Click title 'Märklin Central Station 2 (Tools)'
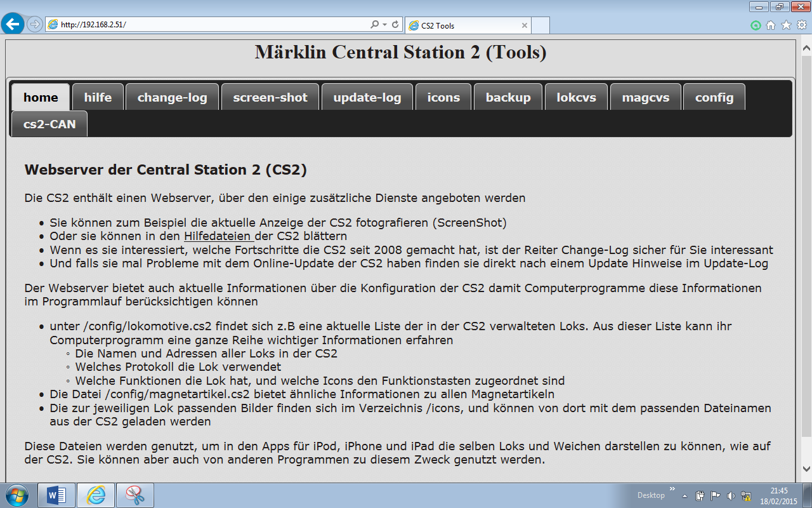The image size is (812, 508). [400, 52]
